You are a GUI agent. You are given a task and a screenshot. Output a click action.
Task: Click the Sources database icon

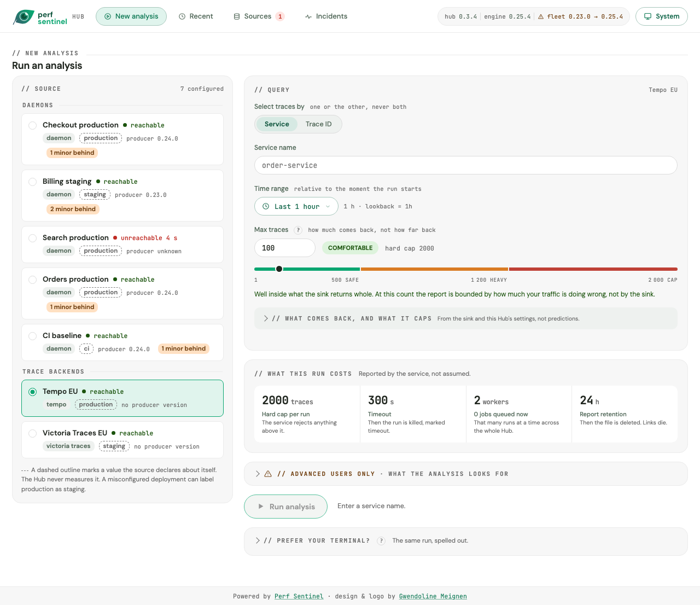[237, 16]
